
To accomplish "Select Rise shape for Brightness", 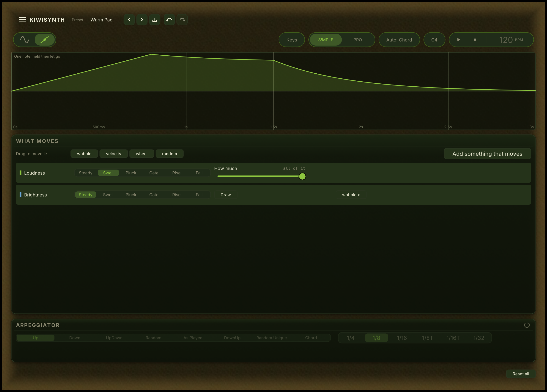I will click(176, 195).
